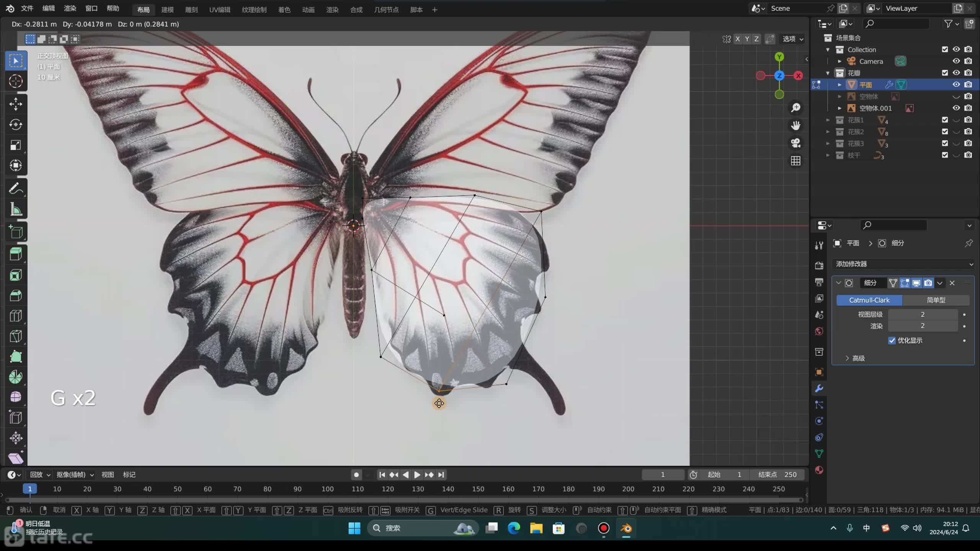
Task: Open the 回放 dropdown in timeline
Action: [40, 474]
